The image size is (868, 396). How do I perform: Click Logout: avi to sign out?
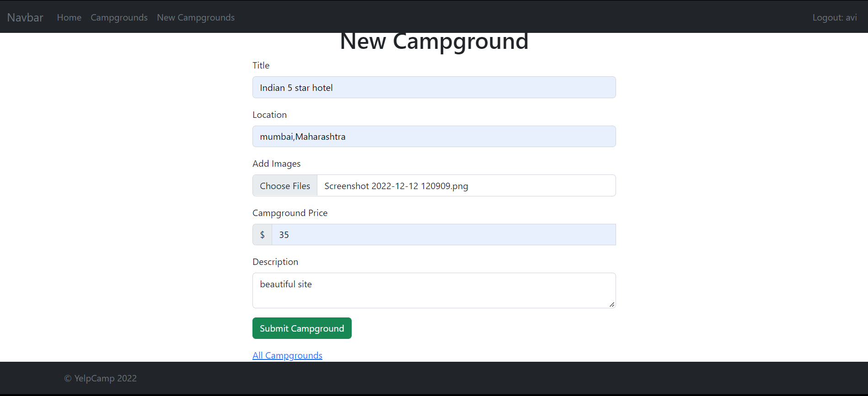[x=834, y=17]
